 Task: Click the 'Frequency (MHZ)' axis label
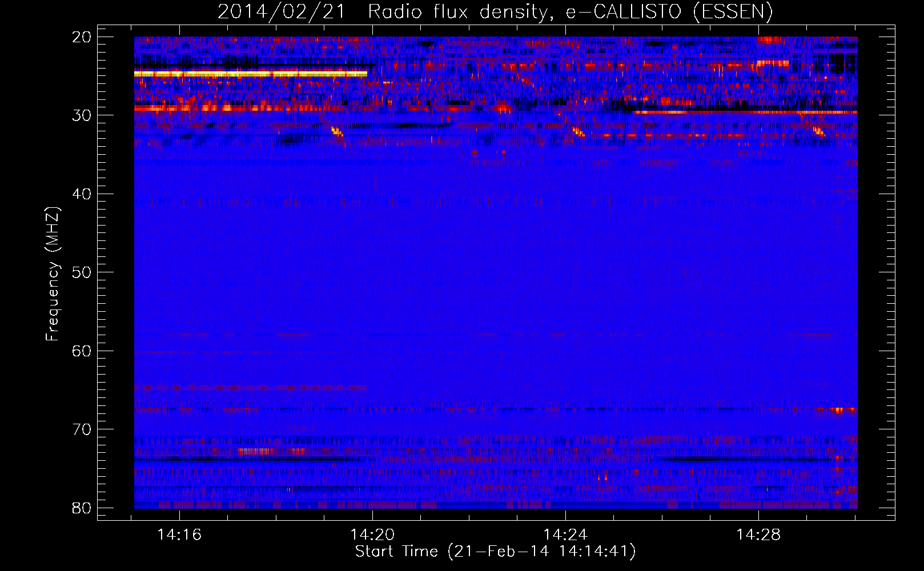(x=53, y=274)
